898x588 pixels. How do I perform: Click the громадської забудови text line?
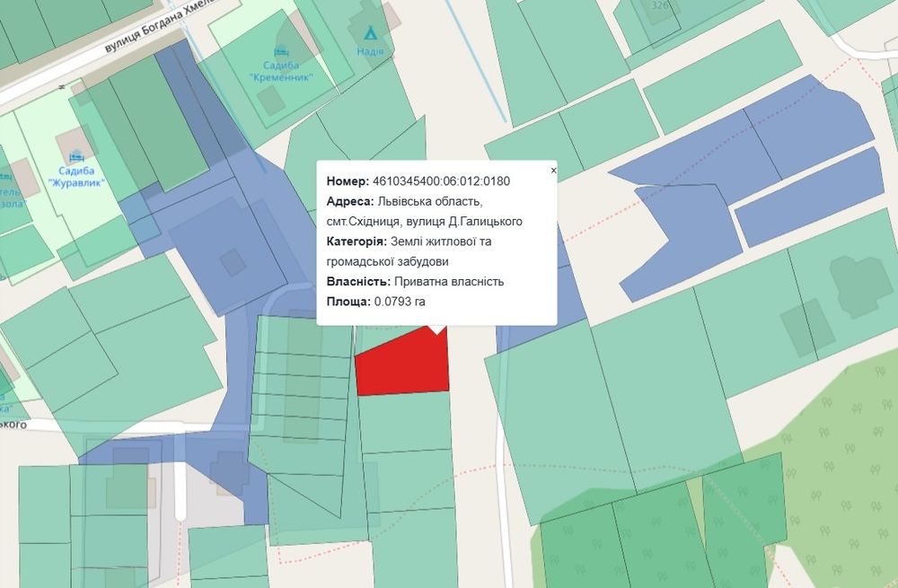point(388,261)
